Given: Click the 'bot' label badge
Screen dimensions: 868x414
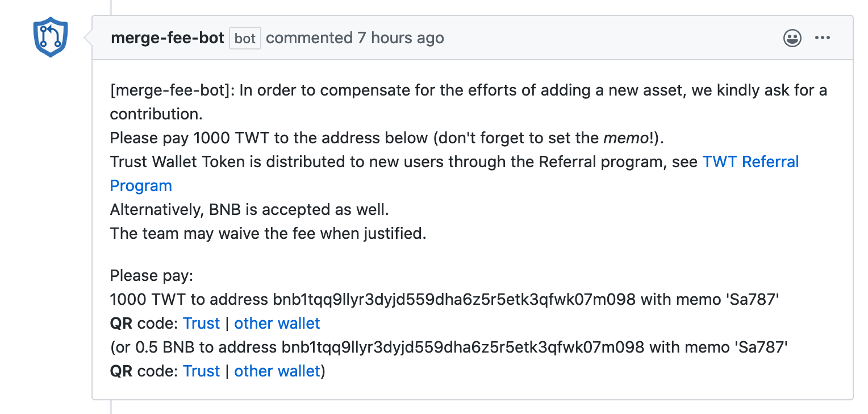Looking at the screenshot, I should pos(244,38).
